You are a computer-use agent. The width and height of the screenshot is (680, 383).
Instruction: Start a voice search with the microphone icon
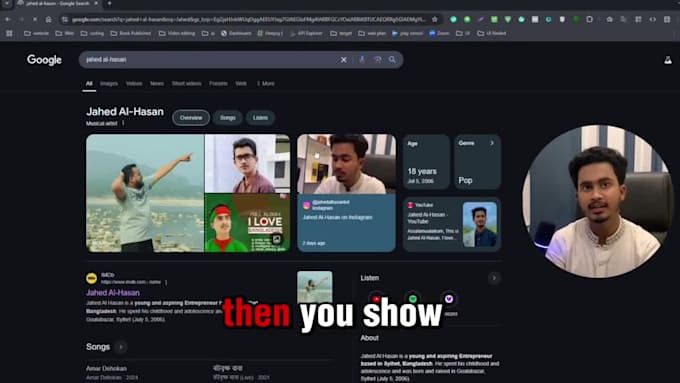tap(362, 60)
